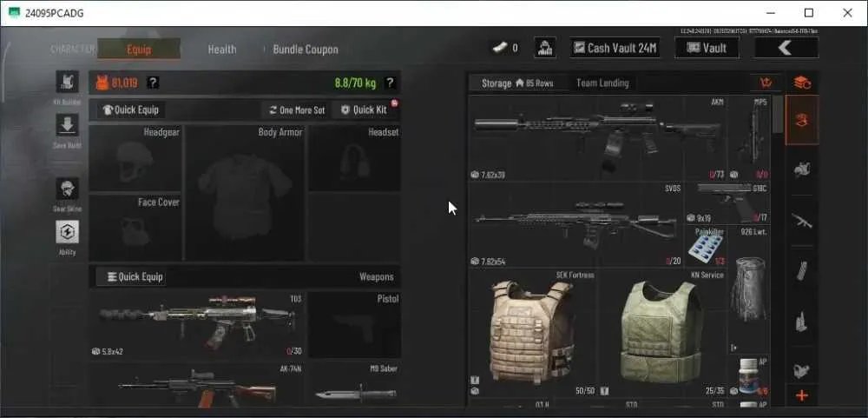Click the orange plus icon in the sidebar
This screenshot has height=418, width=868.
coord(802,395)
